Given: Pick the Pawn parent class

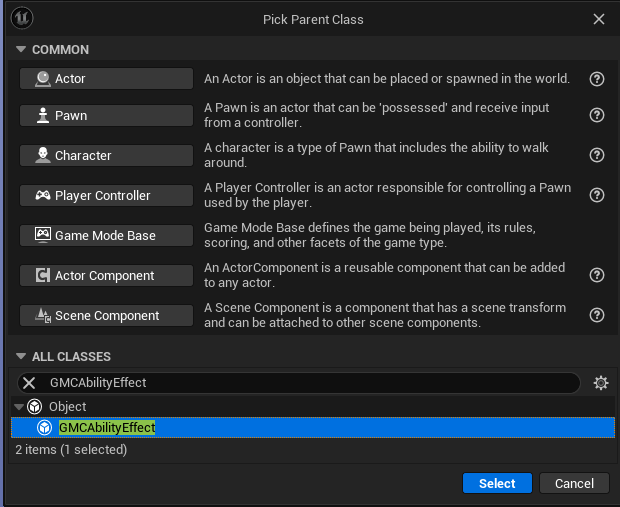Looking at the screenshot, I should tap(106, 115).
